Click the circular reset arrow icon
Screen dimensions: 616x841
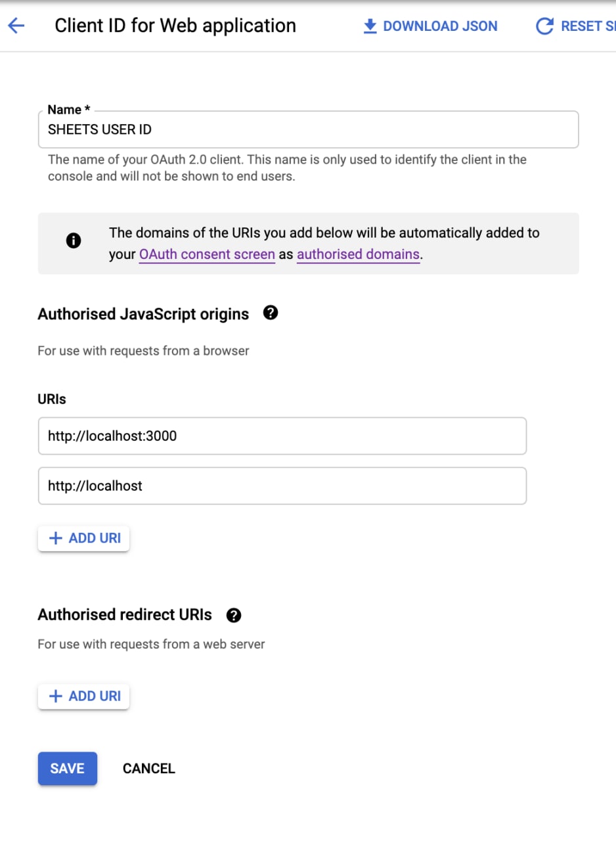[x=544, y=26]
